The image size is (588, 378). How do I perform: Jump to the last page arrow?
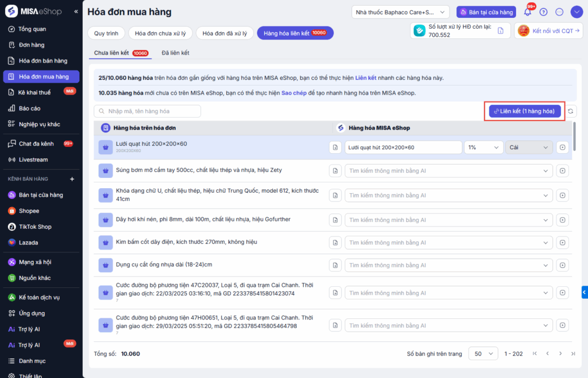click(x=573, y=354)
